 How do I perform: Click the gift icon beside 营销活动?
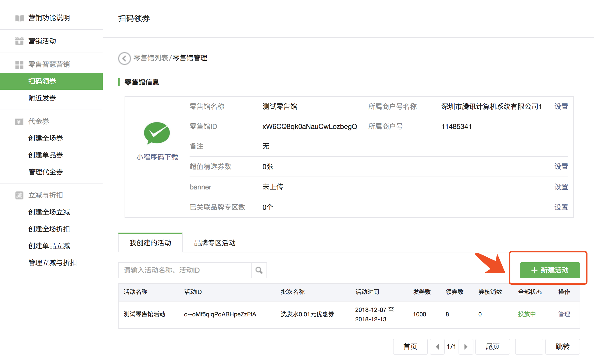pos(19,41)
